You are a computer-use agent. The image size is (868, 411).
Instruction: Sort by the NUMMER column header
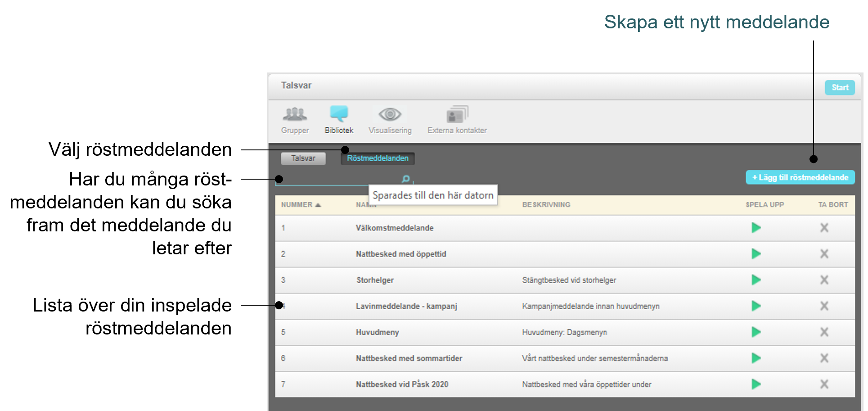tap(301, 205)
